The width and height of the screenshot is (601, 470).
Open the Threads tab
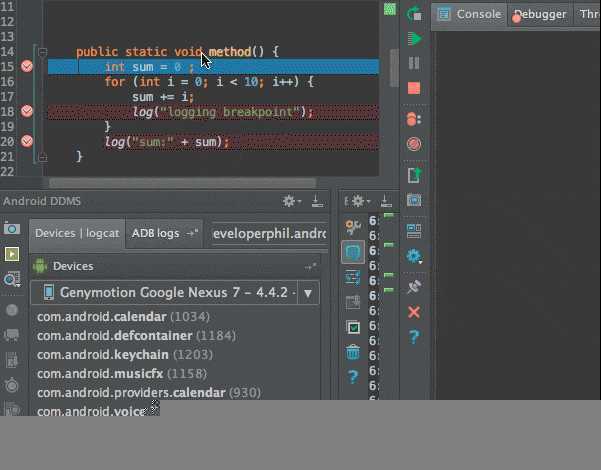[587, 15]
